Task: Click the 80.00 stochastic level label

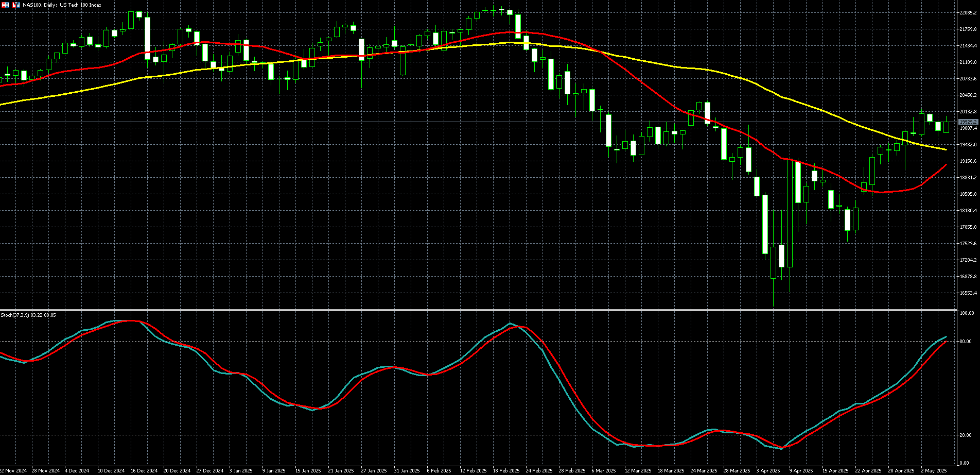Action: (x=966, y=342)
